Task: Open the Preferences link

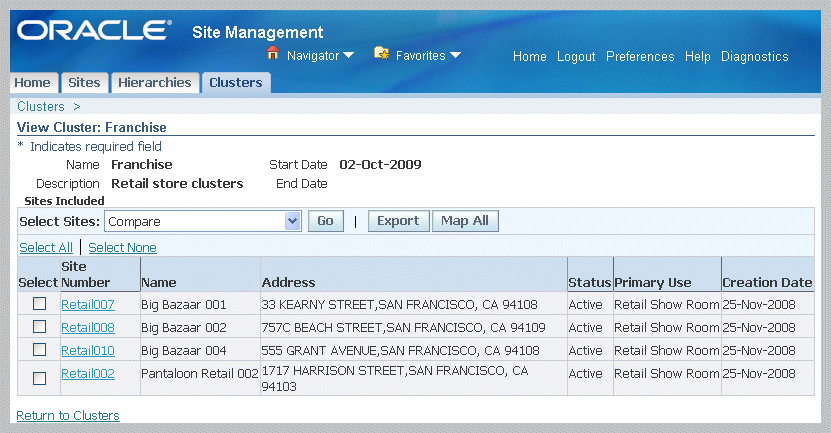Action: (640, 56)
